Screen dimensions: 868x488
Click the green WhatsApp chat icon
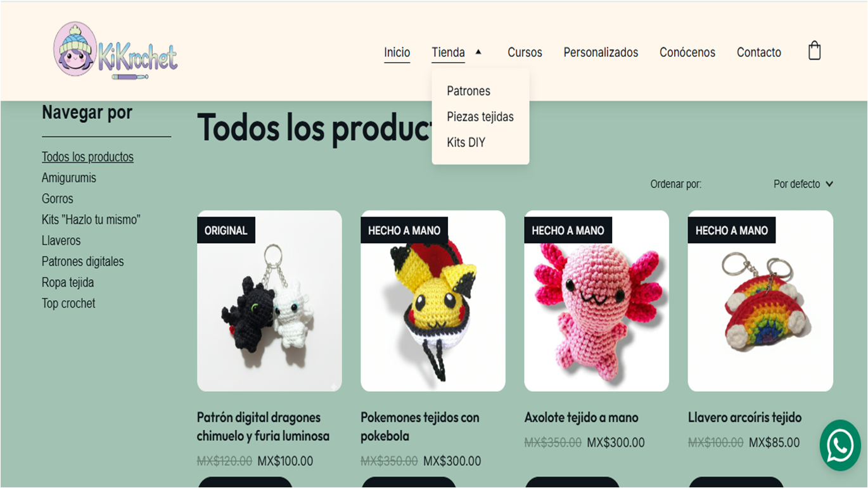(x=839, y=446)
